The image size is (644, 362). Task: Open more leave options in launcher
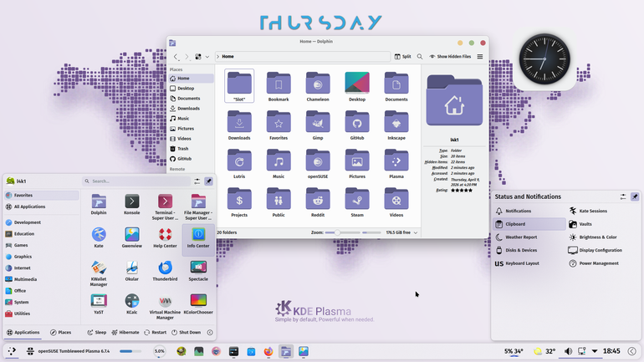coord(210,333)
